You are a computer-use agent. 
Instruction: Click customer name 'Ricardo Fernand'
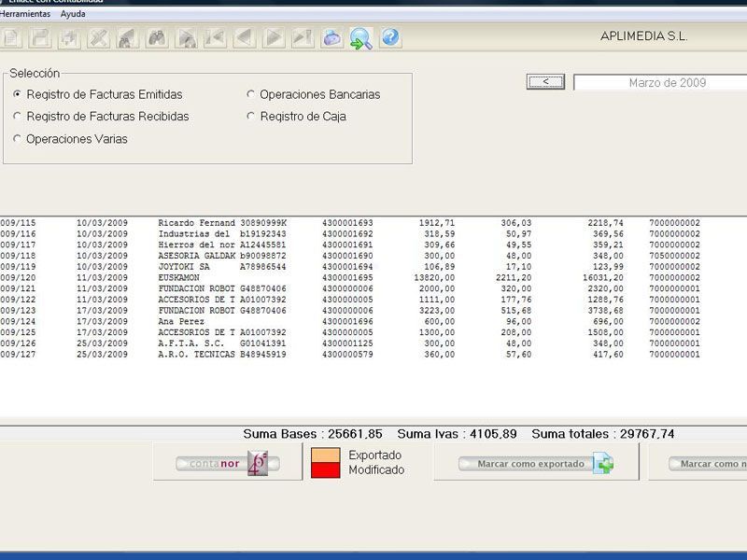pos(196,223)
